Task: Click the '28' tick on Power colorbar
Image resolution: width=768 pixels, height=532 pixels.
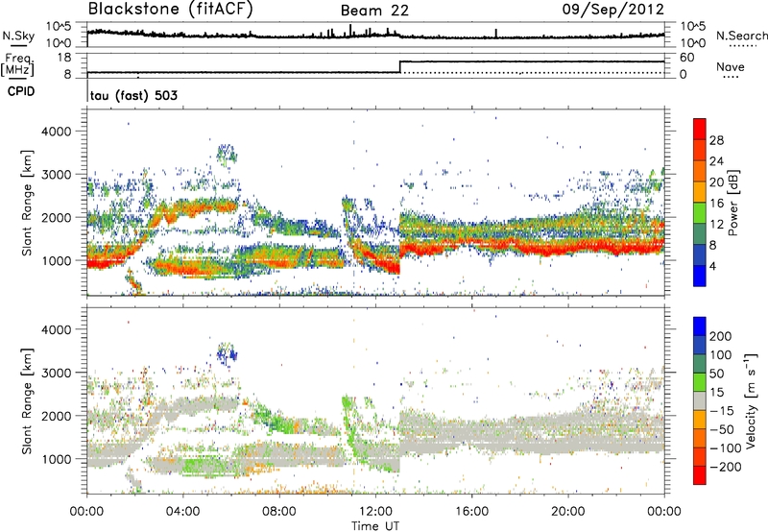Action: point(716,140)
